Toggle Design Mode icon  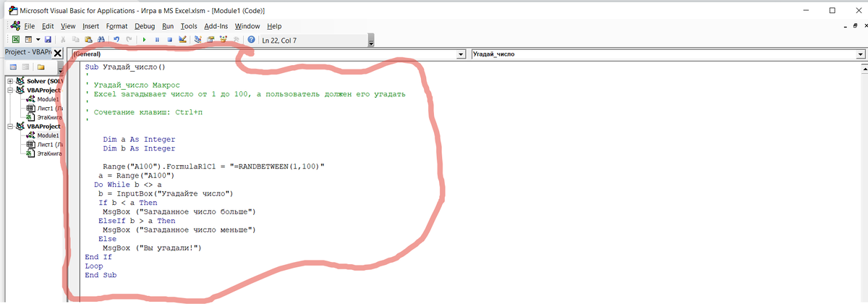[x=182, y=39]
